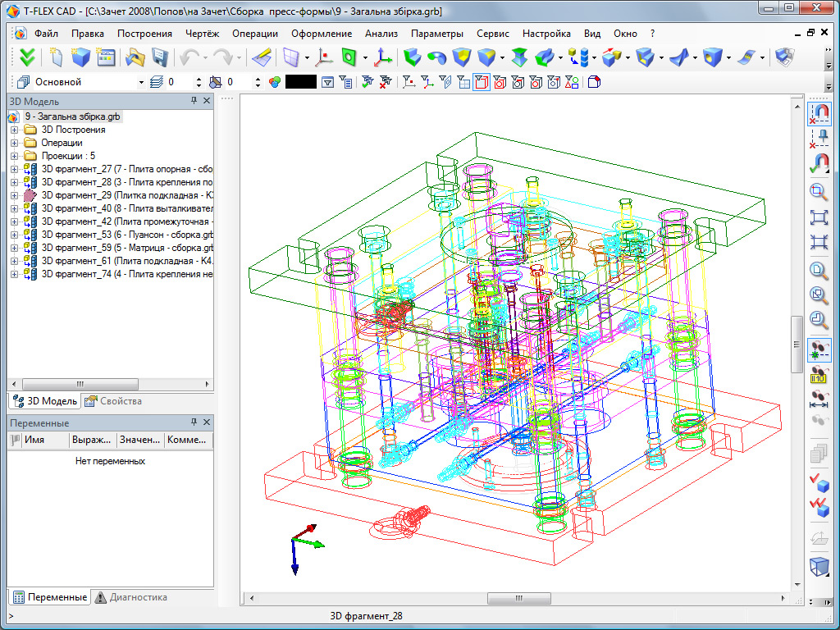Open the Анализ menu
Image resolution: width=840 pixels, height=630 pixels.
pyautogui.click(x=381, y=33)
